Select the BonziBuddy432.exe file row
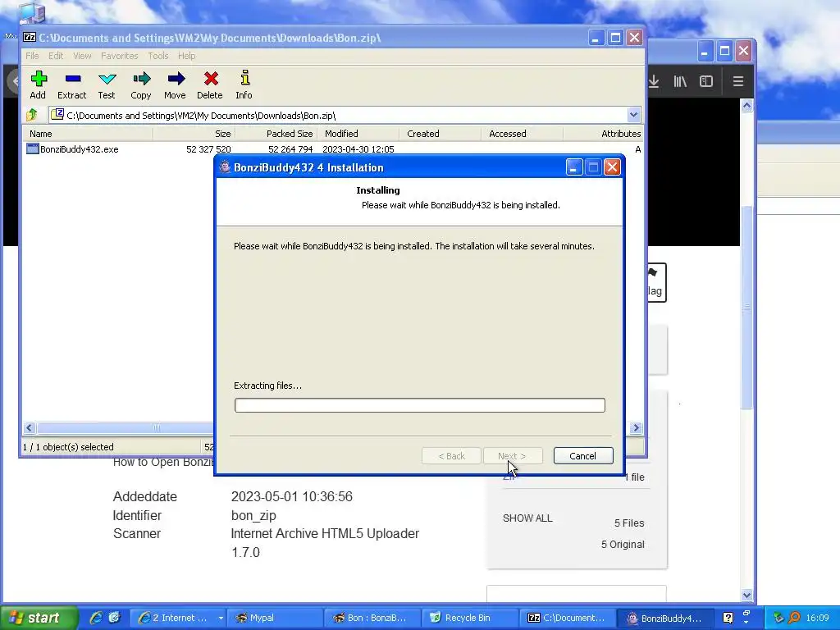Screen dimensions: 840x630 (332, 149)
